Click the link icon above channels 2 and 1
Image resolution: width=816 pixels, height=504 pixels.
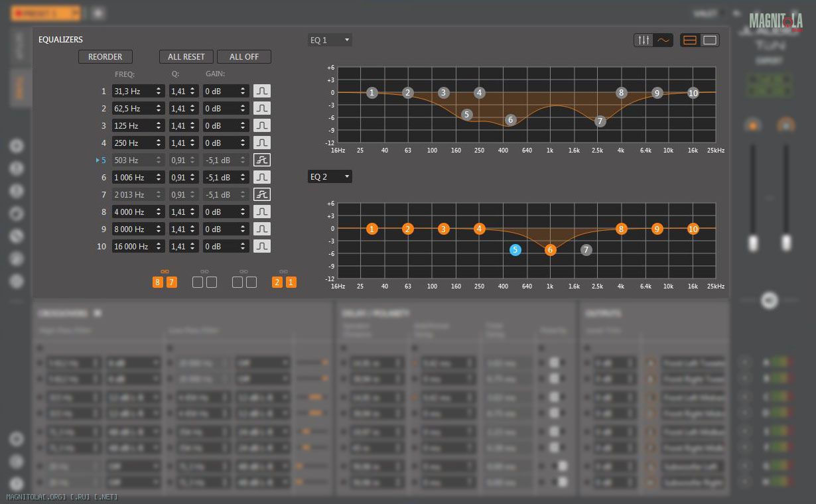click(x=284, y=271)
